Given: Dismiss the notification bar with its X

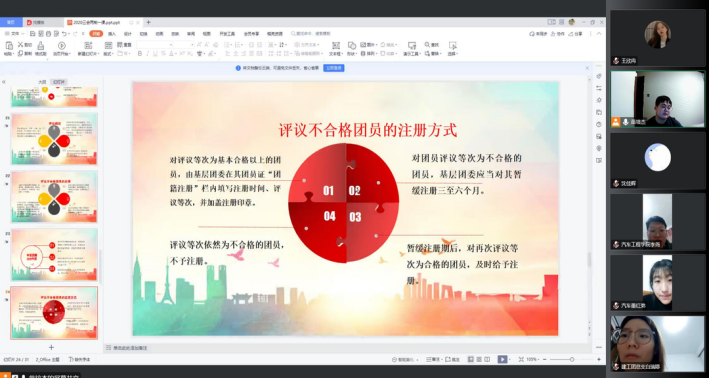Looking at the screenshot, I should (x=587, y=68).
